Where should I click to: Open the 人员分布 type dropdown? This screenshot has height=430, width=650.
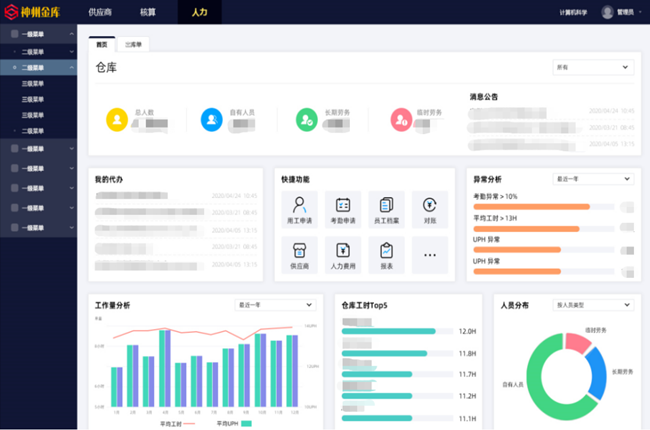coord(593,305)
